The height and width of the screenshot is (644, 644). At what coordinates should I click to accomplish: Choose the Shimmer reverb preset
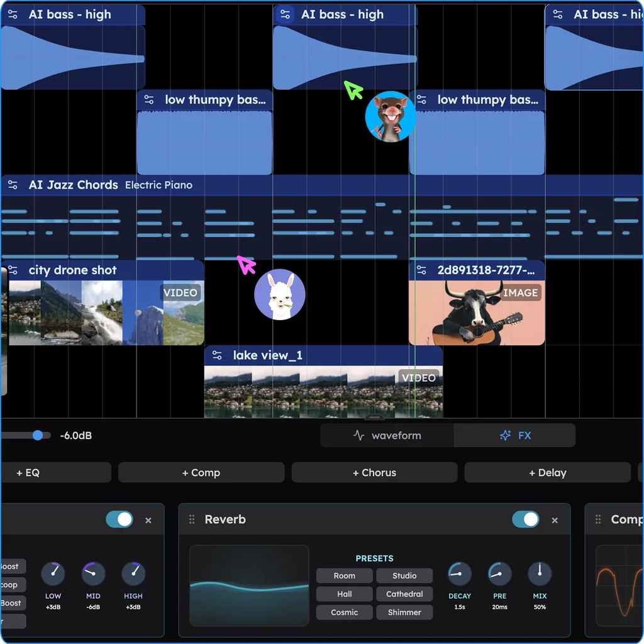pos(404,613)
